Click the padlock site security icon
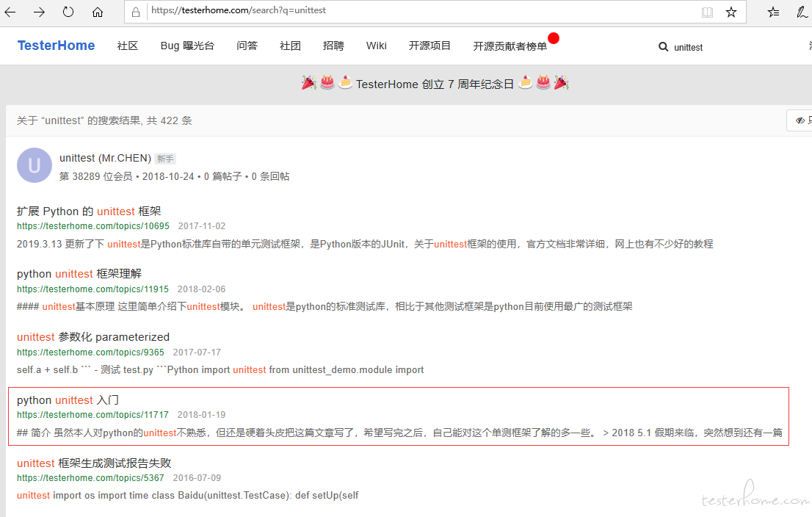Screen dimensions: 812x517 coord(136,12)
